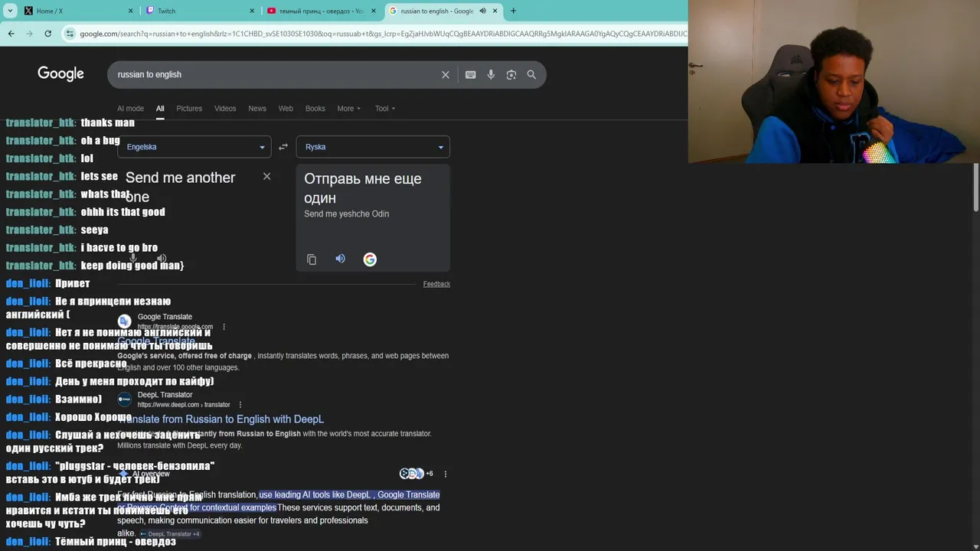Image resolution: width=980 pixels, height=551 pixels.
Task: Open the Web results tab
Action: coord(286,109)
